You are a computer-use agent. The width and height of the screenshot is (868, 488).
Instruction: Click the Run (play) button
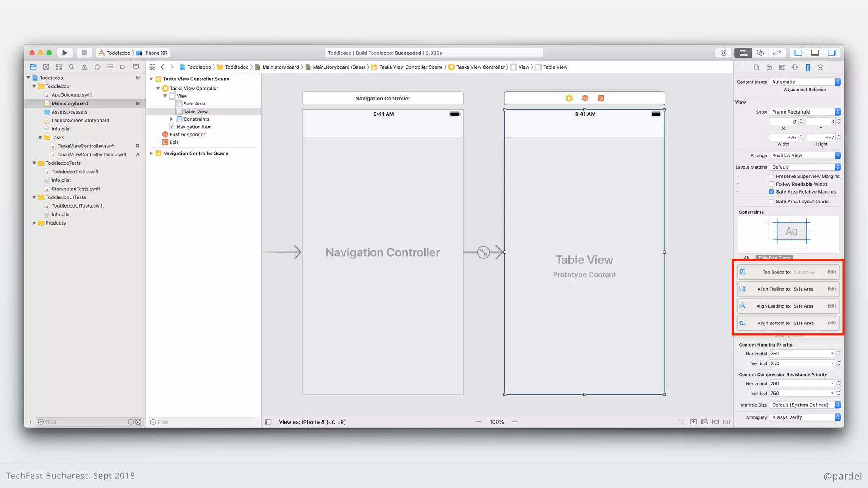click(x=64, y=53)
